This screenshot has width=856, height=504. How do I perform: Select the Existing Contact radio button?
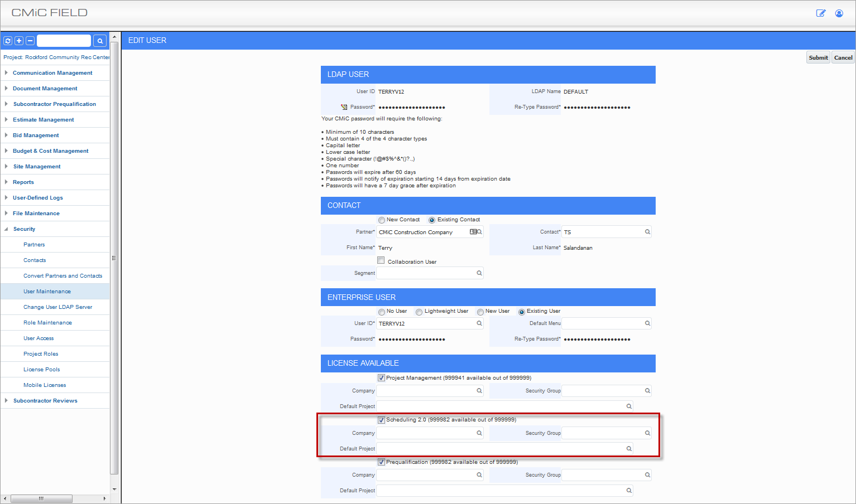click(x=432, y=220)
